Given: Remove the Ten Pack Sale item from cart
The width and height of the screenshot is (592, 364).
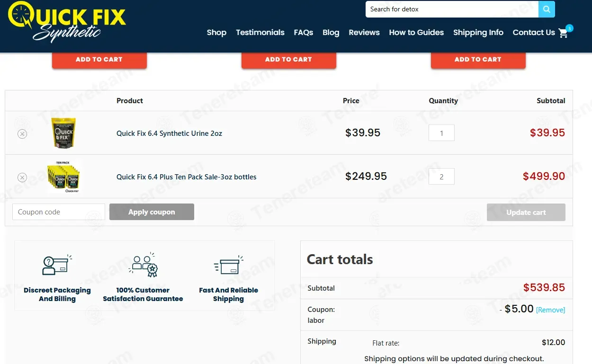Looking at the screenshot, I should point(22,178).
